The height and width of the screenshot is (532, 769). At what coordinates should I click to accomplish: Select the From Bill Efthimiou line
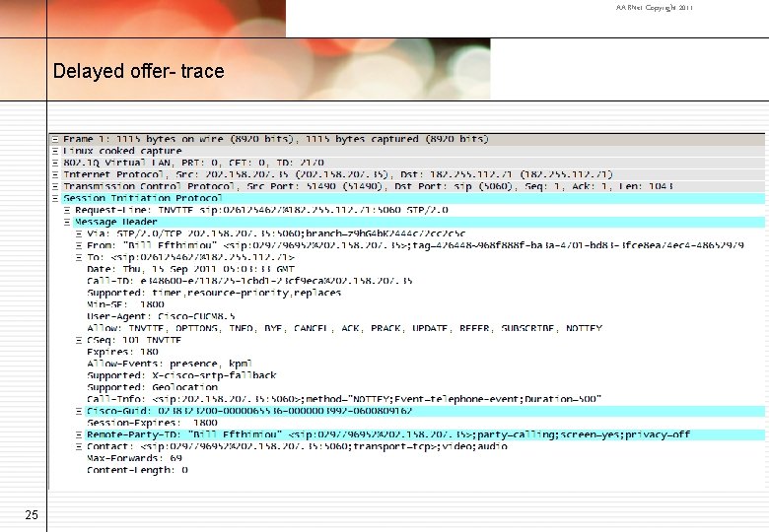click(x=415, y=245)
